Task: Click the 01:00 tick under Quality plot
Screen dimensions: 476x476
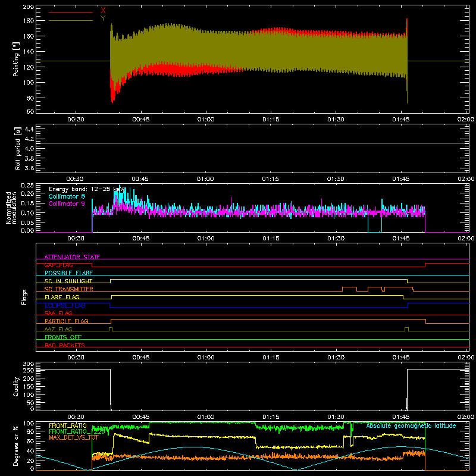Action: pos(205,417)
